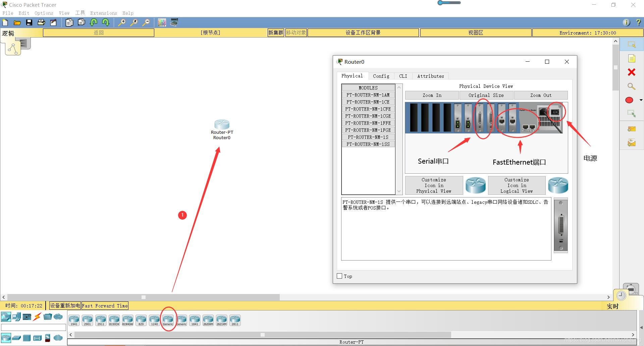The height and width of the screenshot is (346, 644).
Task: Select the Wireless Devices subcategory icon
Action: tap(37, 338)
